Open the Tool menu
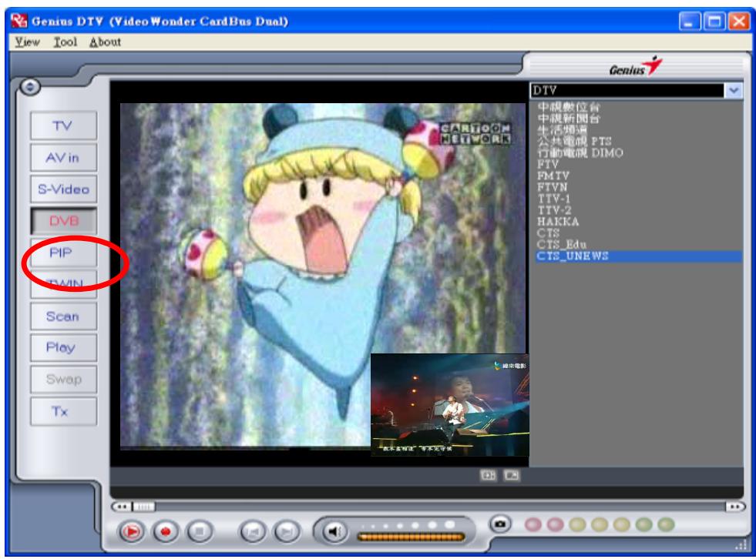Viewport: 756px width, 559px height. coord(65,42)
